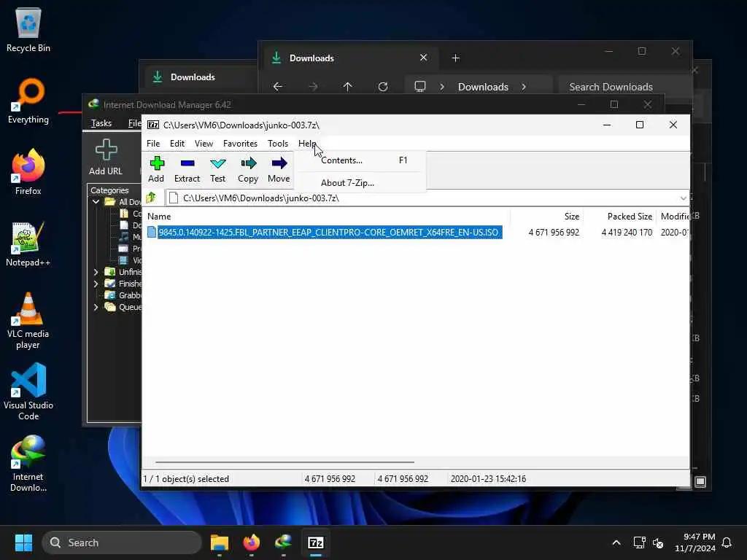Select the Firefox desktop shortcut

[x=28, y=172]
